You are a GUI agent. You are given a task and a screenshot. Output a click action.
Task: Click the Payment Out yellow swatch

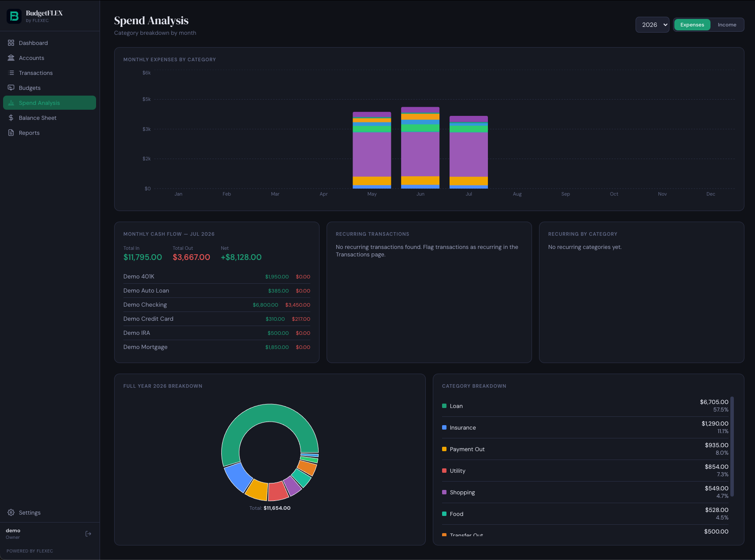(444, 449)
